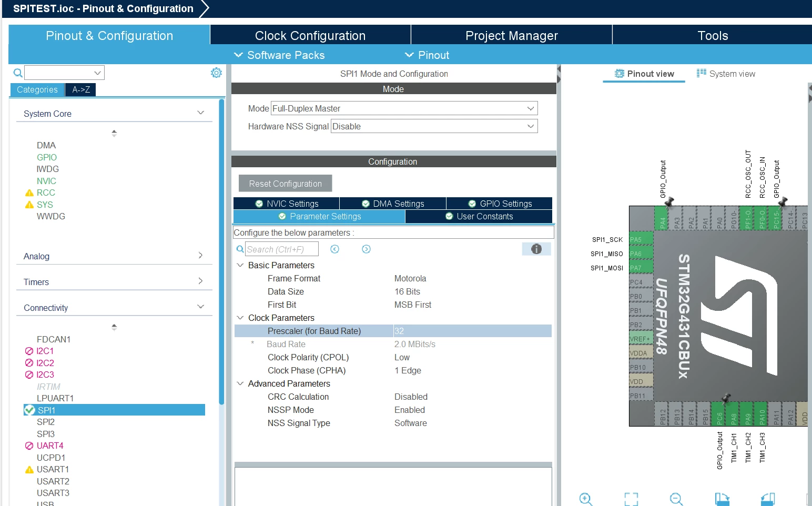Click the parameter info icon
This screenshot has height=506, width=812.
pyautogui.click(x=536, y=249)
